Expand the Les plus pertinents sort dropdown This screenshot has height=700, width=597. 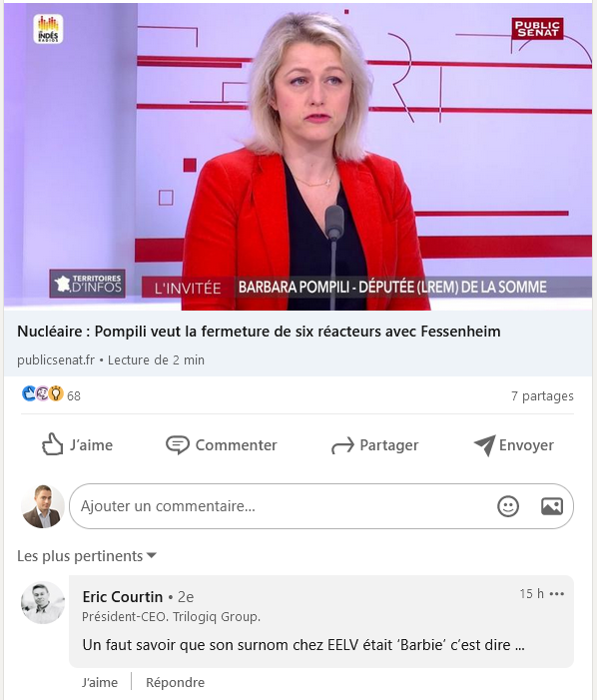click(x=87, y=556)
